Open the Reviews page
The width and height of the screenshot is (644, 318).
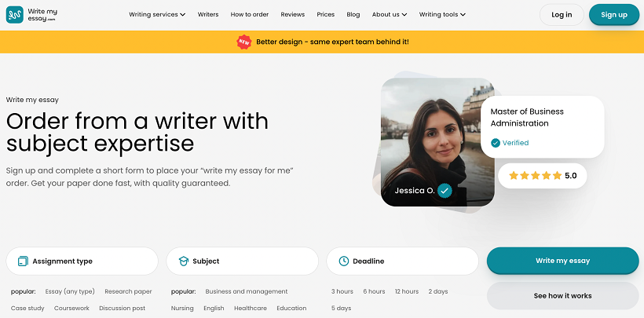(293, 14)
